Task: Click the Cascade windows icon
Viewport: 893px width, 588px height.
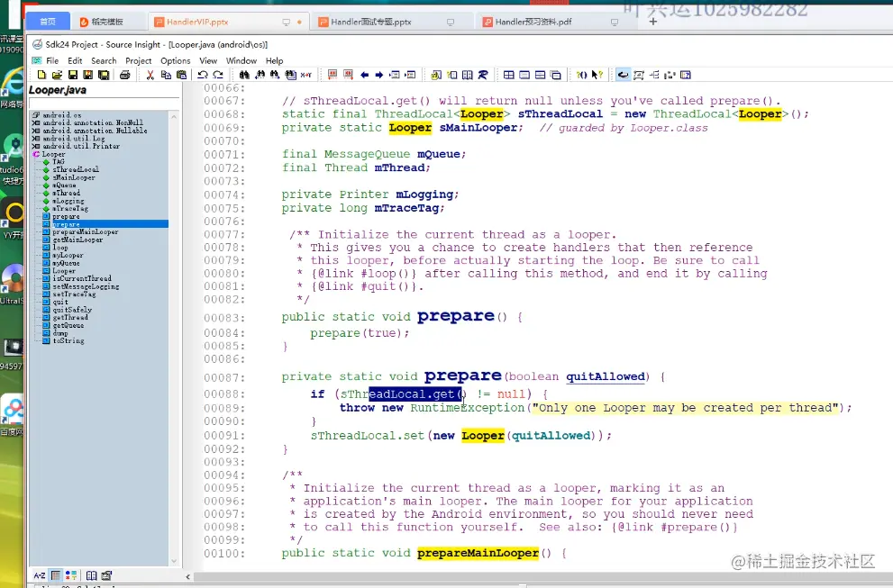Action: pos(555,75)
